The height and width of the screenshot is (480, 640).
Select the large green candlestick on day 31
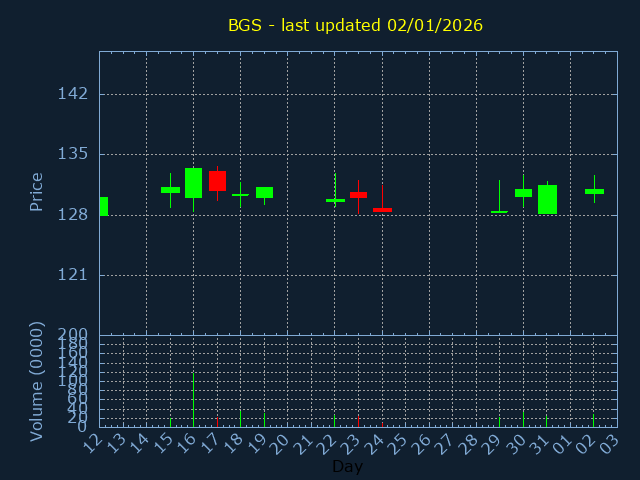[547, 199]
